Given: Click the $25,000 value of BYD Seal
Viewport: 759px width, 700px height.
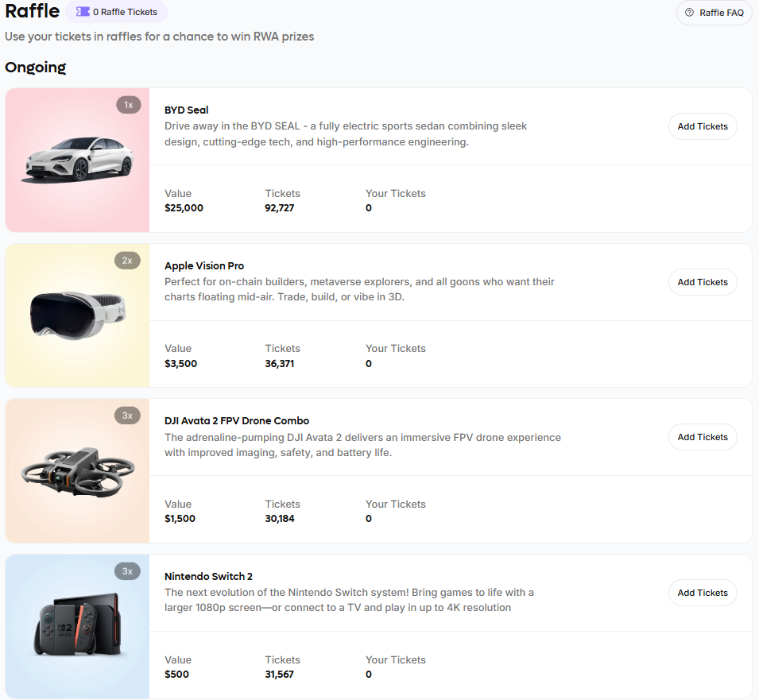Looking at the screenshot, I should pos(184,208).
